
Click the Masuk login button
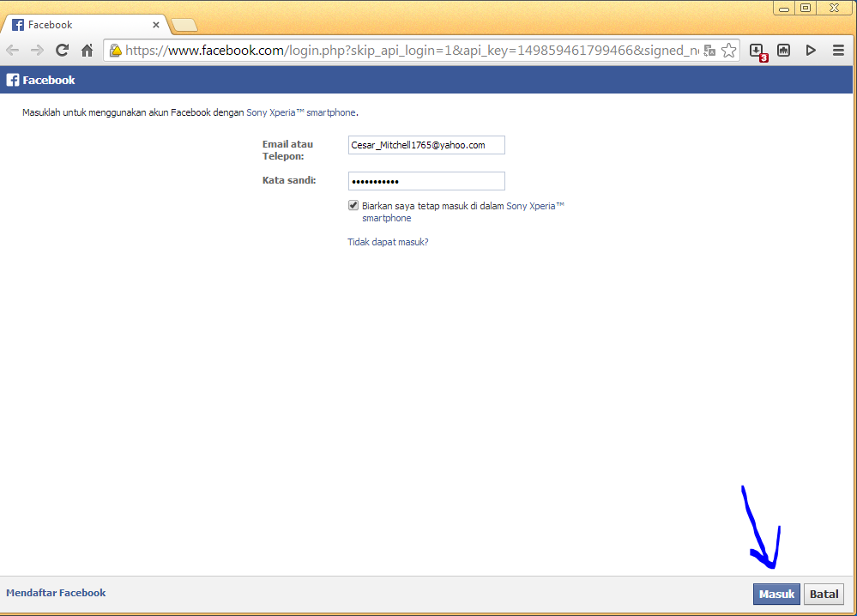[x=776, y=595]
